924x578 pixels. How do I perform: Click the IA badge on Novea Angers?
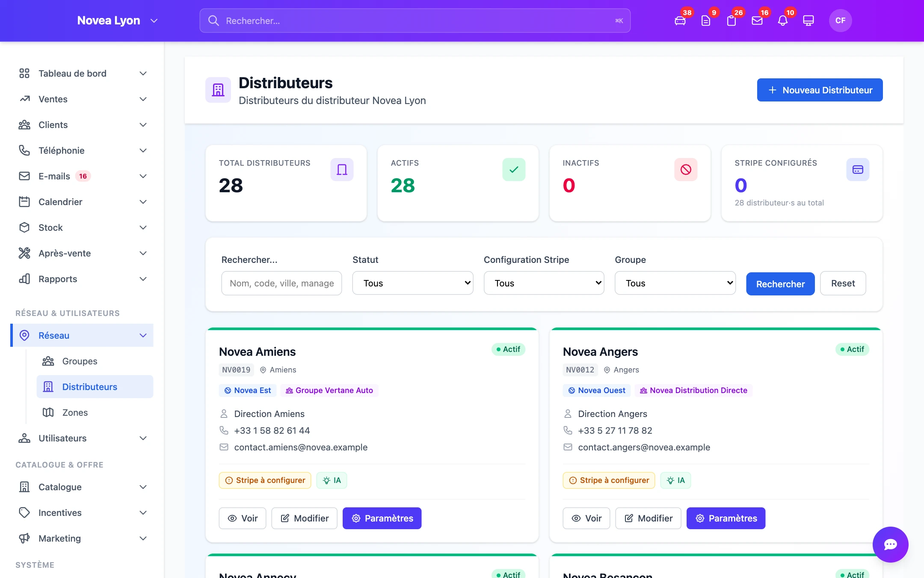point(675,480)
